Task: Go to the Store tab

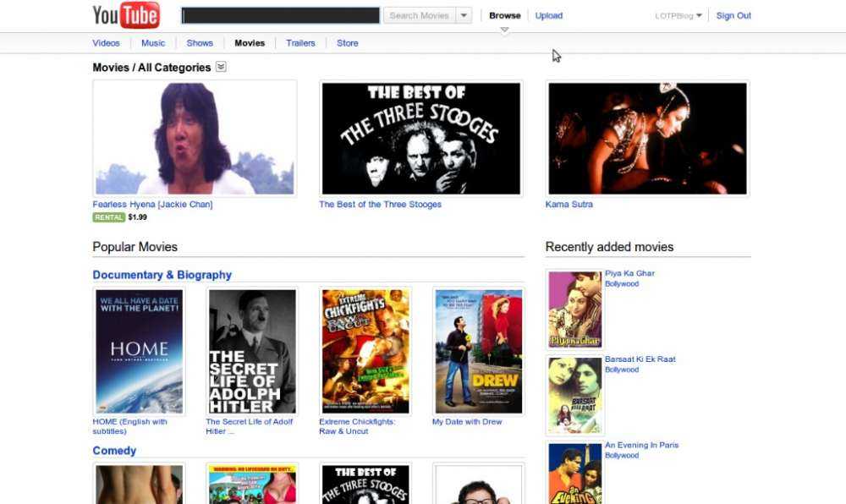Action: tap(347, 43)
